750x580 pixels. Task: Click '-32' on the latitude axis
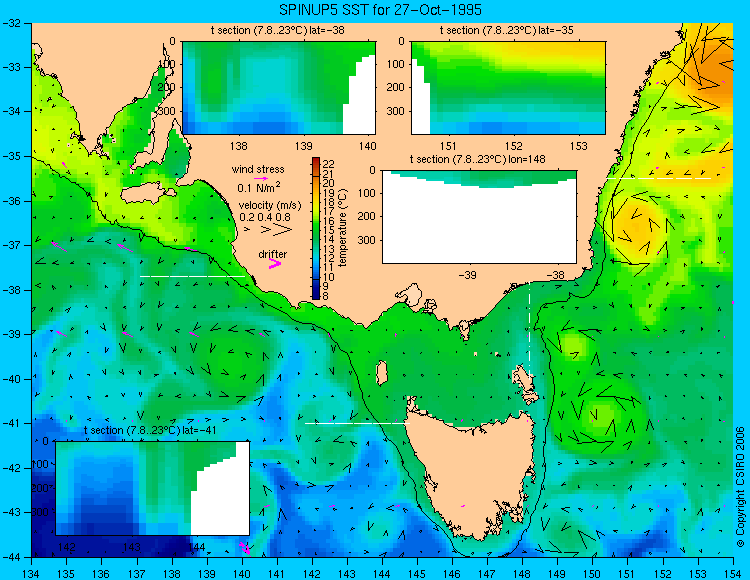(x=11, y=23)
